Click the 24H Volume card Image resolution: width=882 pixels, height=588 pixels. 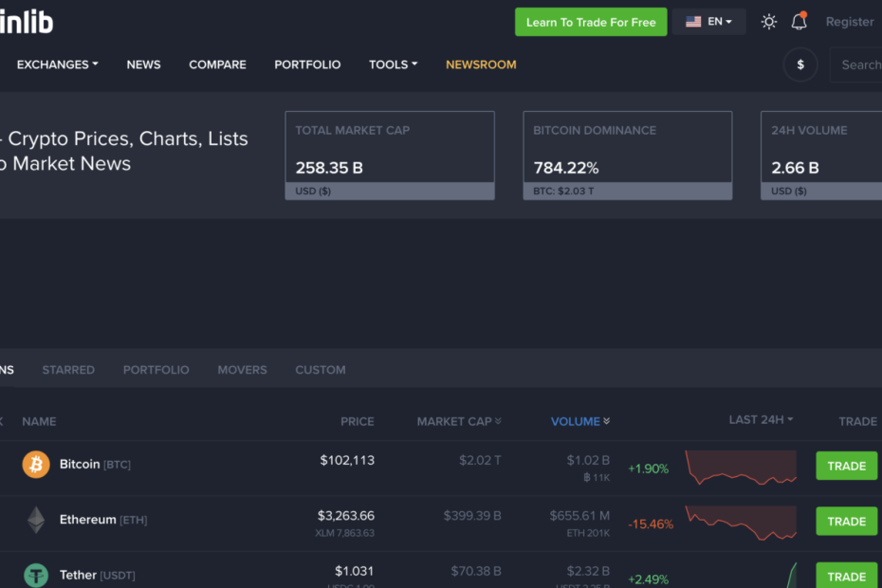click(x=821, y=156)
